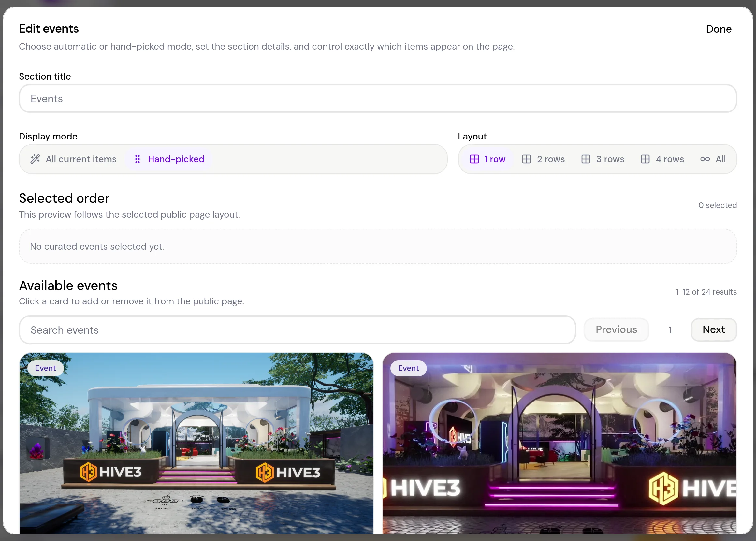Choose 3 rows layout
This screenshot has height=541, width=756.
pyautogui.click(x=603, y=159)
